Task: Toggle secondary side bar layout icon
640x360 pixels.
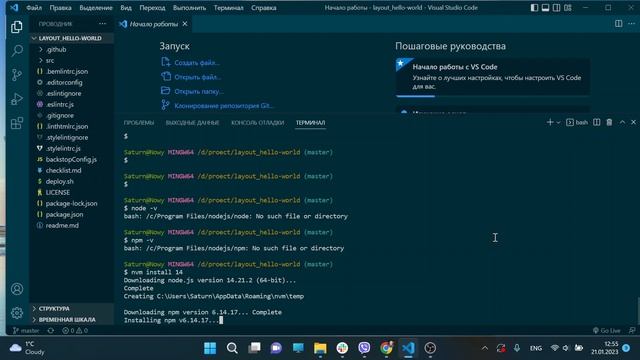Action: click(x=556, y=8)
